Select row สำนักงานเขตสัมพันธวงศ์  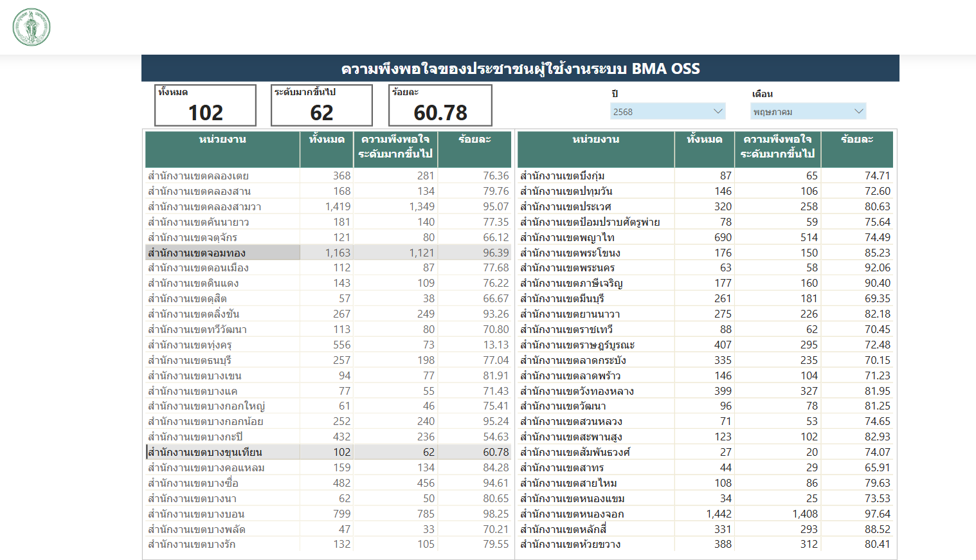click(x=705, y=452)
